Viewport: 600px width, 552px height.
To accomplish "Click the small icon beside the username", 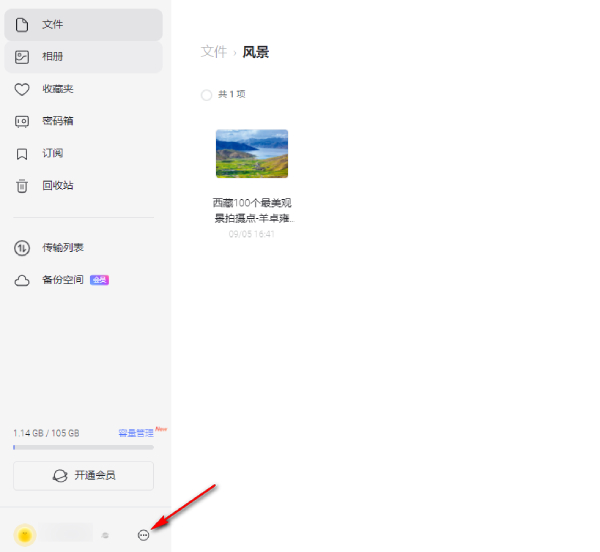I will pyautogui.click(x=104, y=536).
